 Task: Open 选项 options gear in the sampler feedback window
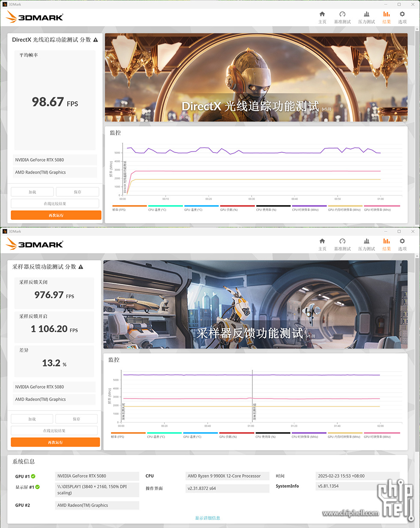click(402, 244)
